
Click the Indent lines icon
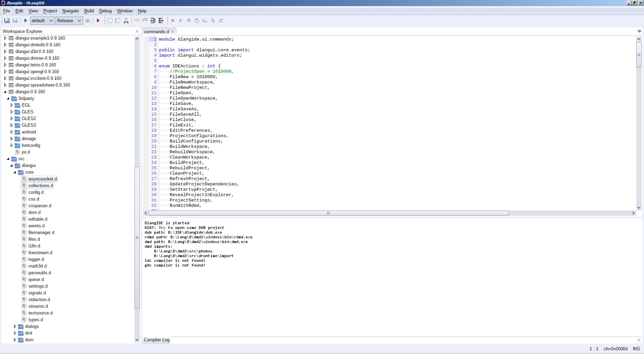click(153, 20)
